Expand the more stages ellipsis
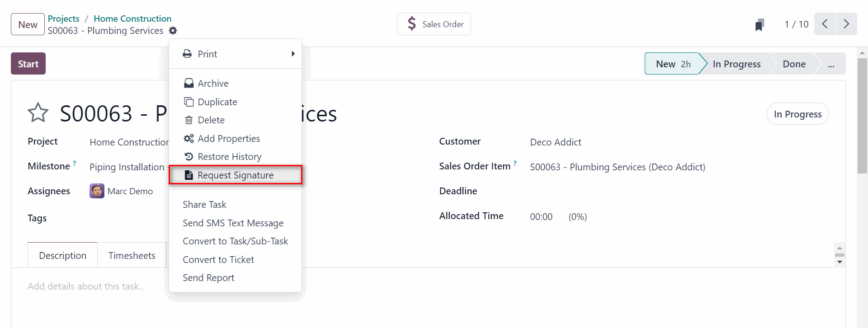 [x=831, y=64]
